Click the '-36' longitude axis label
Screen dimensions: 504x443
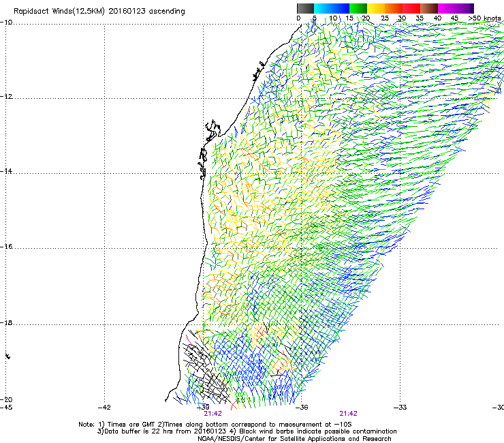click(x=302, y=408)
